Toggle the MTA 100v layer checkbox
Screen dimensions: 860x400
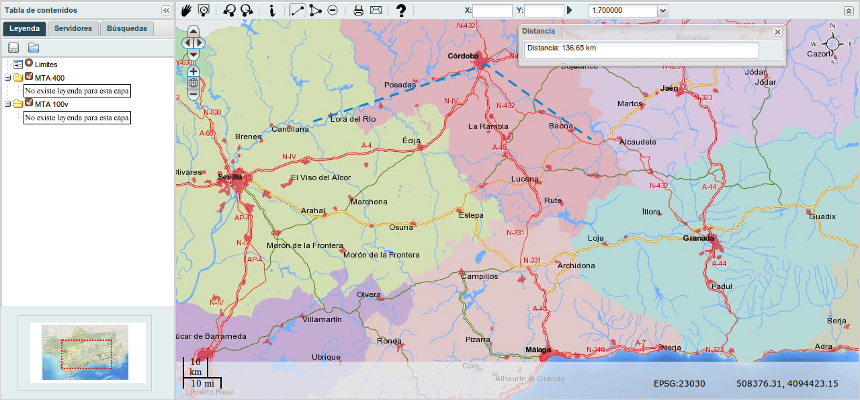tap(29, 103)
